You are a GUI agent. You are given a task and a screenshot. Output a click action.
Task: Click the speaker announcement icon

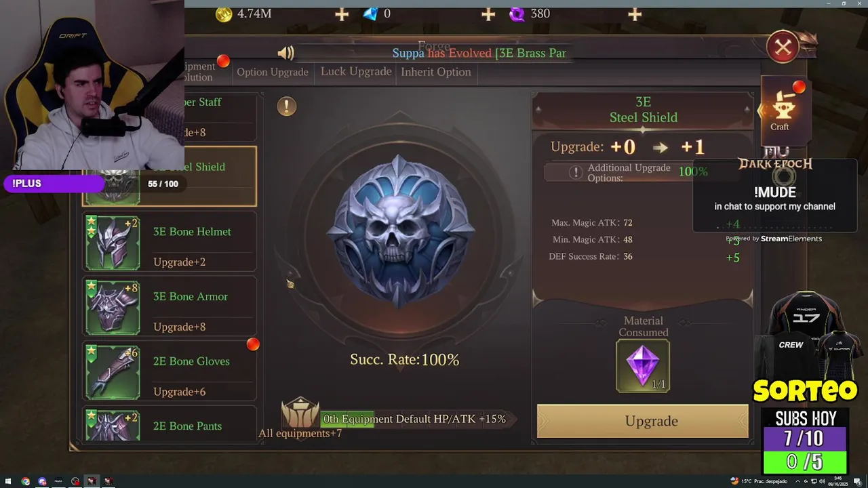[285, 53]
